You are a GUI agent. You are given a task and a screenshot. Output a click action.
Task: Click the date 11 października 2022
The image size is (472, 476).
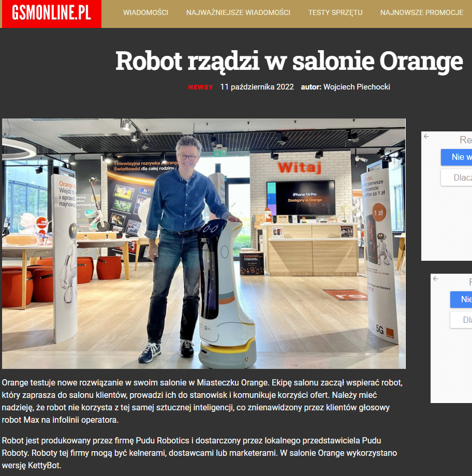pos(257,87)
